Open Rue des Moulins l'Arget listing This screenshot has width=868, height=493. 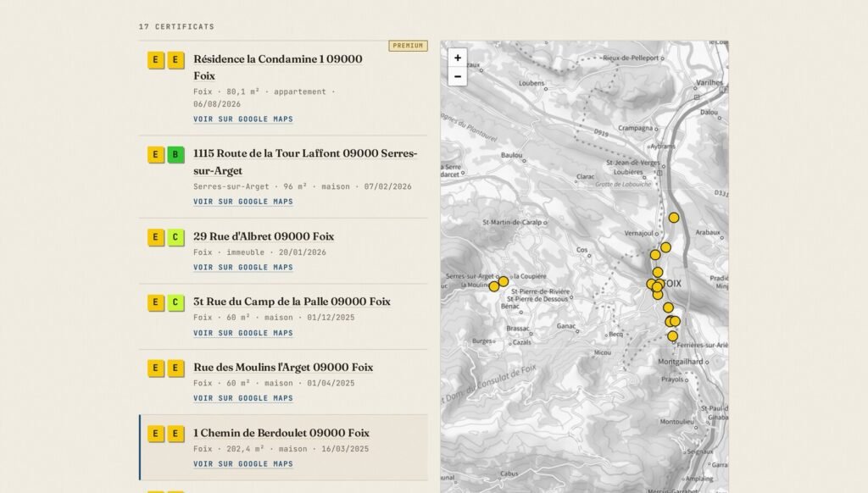(283, 368)
